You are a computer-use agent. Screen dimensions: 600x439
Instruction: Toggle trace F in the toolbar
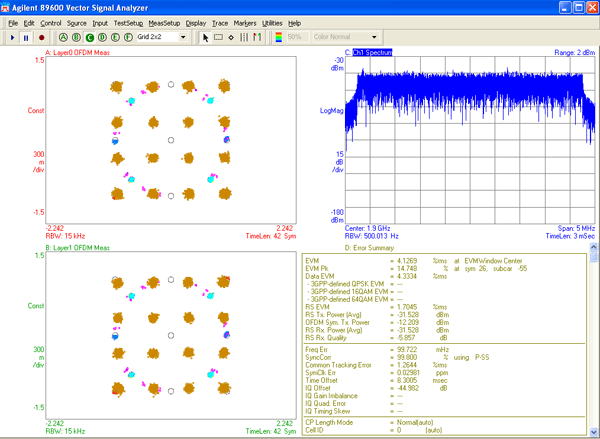[128, 37]
